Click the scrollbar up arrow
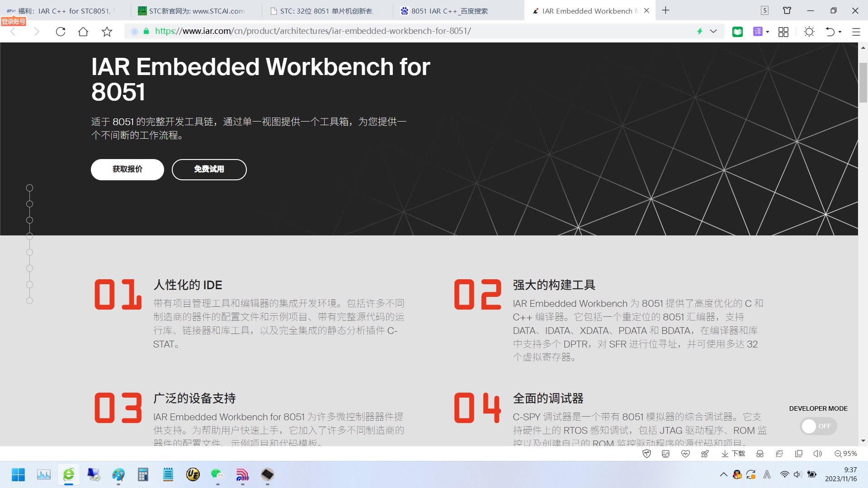Viewport: 868px width, 488px height. [863, 47]
